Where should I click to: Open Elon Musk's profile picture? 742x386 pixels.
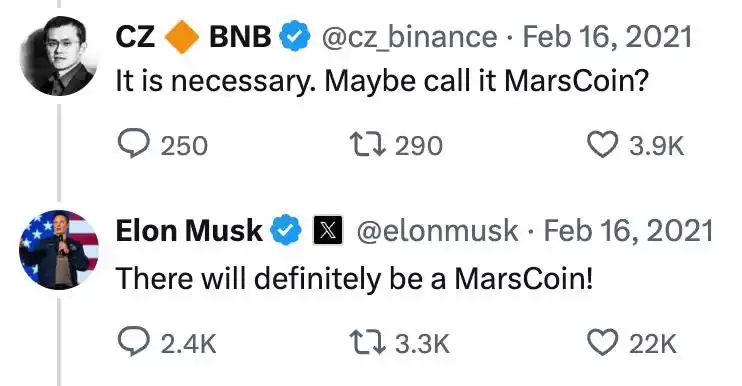pos(59,249)
